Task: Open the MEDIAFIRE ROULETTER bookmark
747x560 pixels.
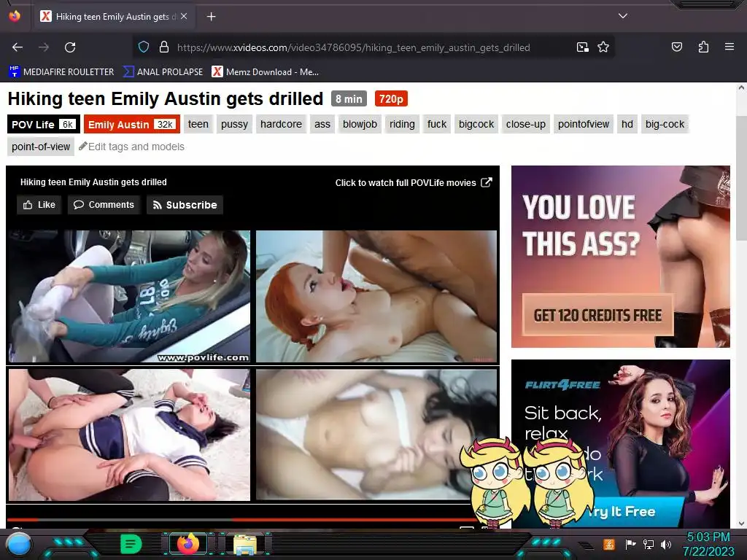Action: pyautogui.click(x=61, y=72)
